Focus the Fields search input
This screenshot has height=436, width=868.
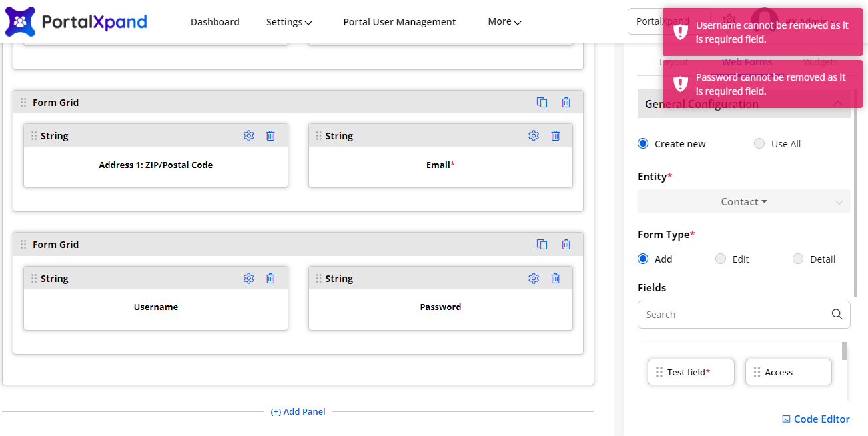733,315
